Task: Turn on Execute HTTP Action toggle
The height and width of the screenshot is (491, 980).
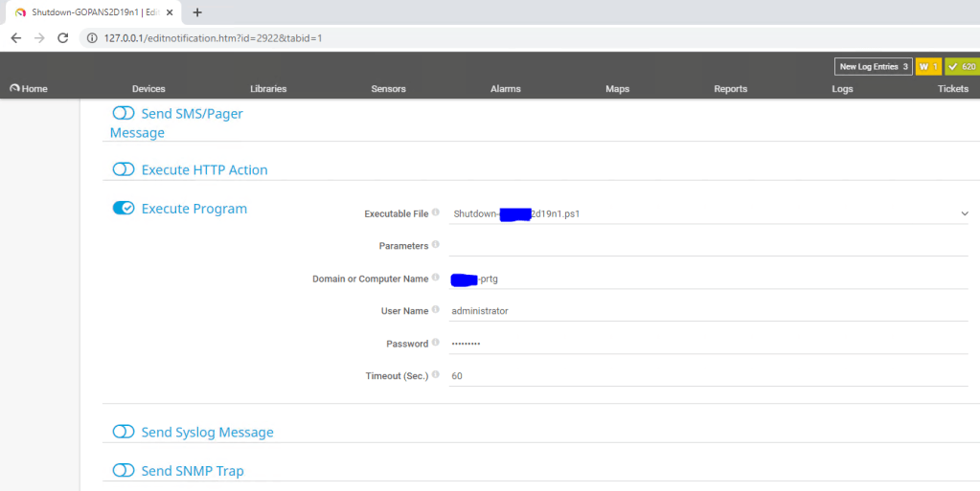Action: pyautogui.click(x=124, y=169)
